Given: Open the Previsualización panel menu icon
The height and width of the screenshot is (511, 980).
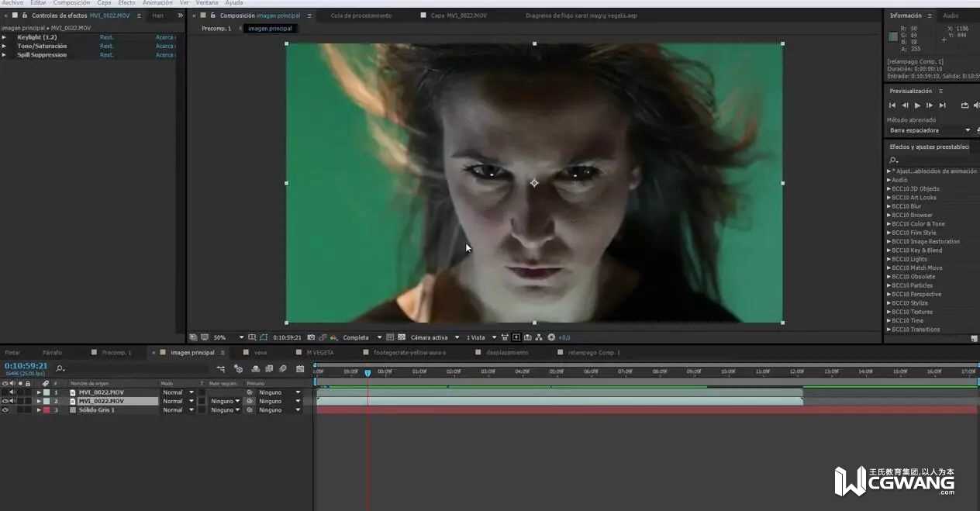Looking at the screenshot, I should [940, 91].
